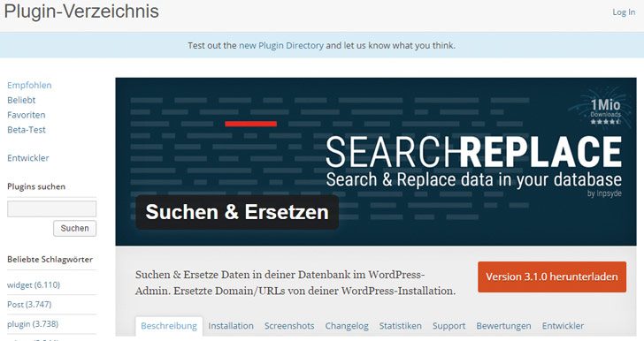Open the Post (3.747) tag

tap(29, 305)
